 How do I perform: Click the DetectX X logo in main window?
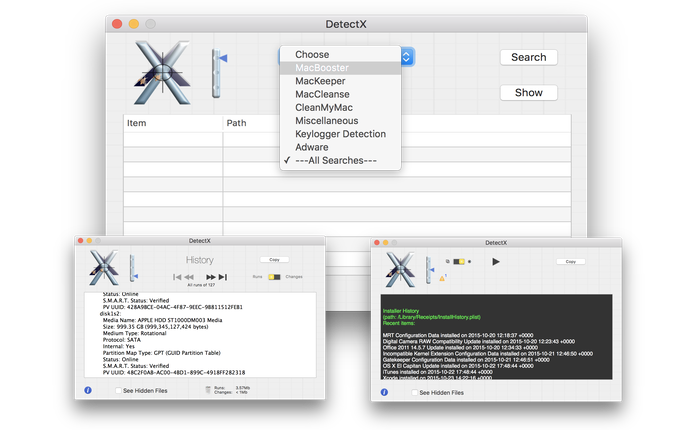(163, 72)
